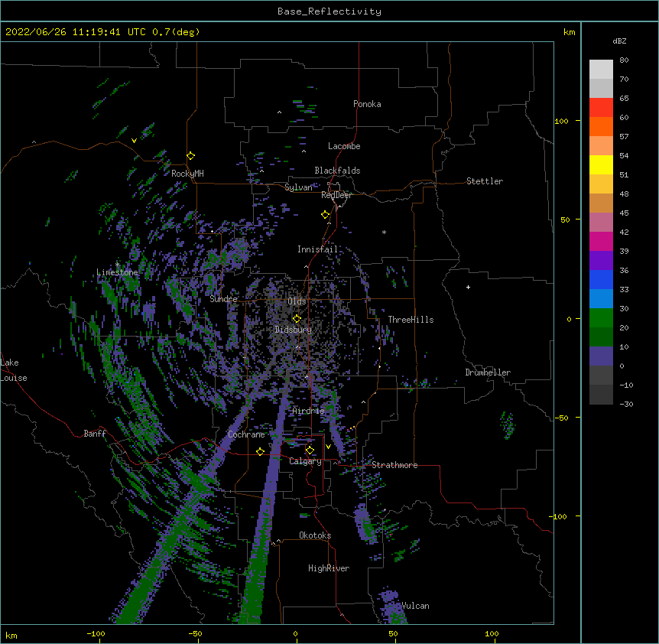The image size is (659, 644).
Task: Click the yellow diamond marker below Cochrane
Action: coord(260,452)
